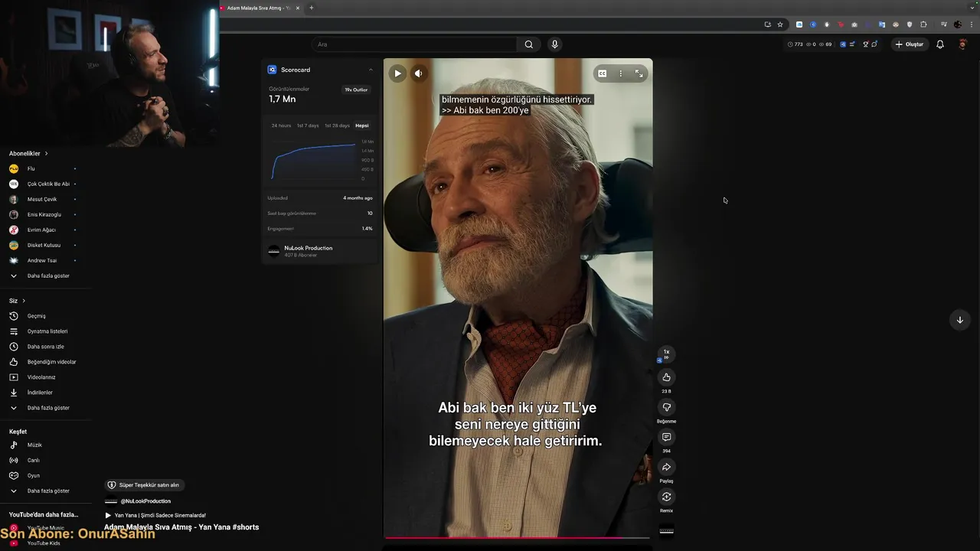Enter fullscreen mode on the Shorts player

pyautogui.click(x=639, y=73)
